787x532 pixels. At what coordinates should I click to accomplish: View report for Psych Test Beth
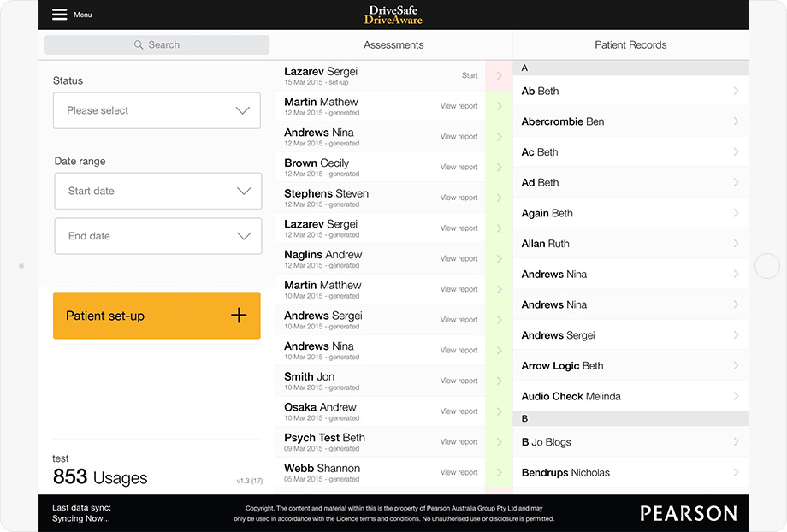coord(459,442)
